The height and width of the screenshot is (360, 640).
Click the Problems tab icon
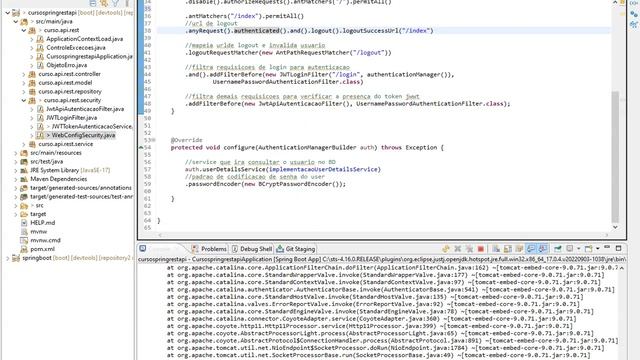195,249
